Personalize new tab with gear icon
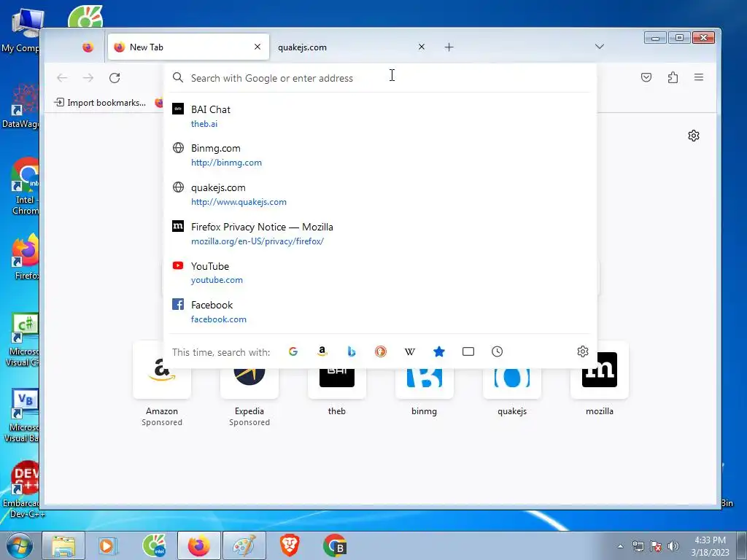The image size is (747, 560). pyautogui.click(x=694, y=136)
